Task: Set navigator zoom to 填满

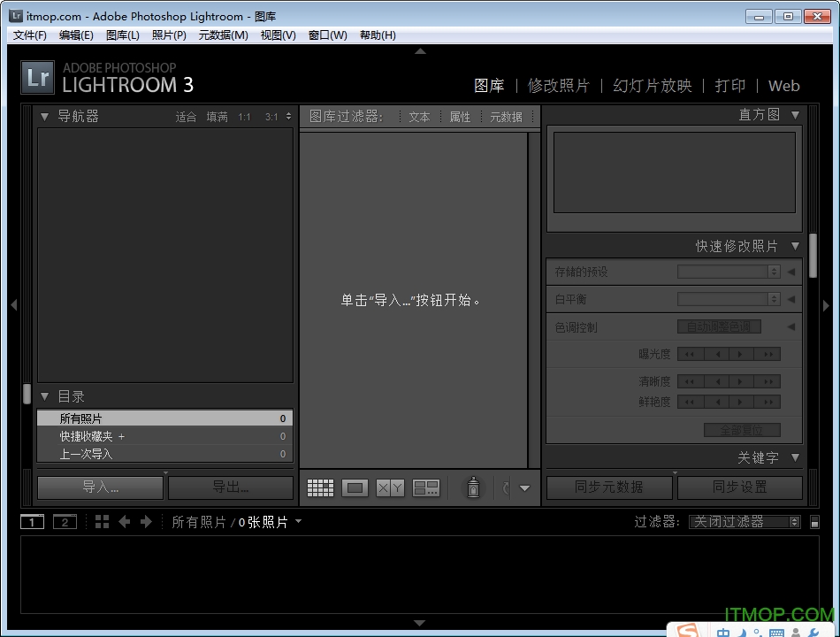Action: click(x=217, y=117)
